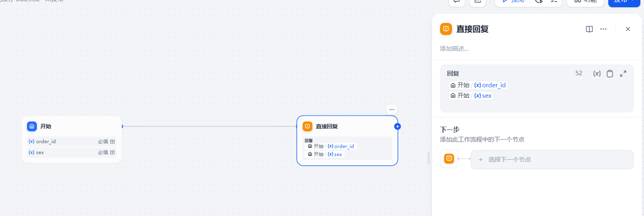644x216 pixels.
Task: Open more options in 直接回复 panel header
Action: [603, 29]
